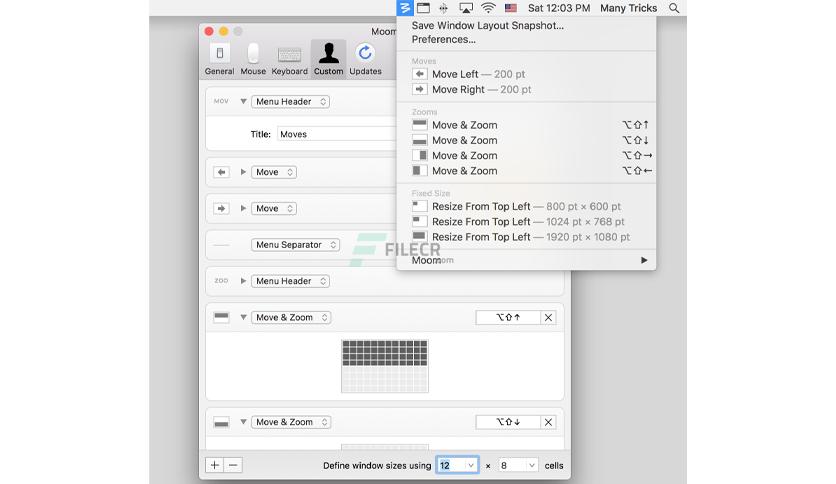The image size is (836, 484).
Task: Select the Custom preferences tab
Action: coord(328,60)
